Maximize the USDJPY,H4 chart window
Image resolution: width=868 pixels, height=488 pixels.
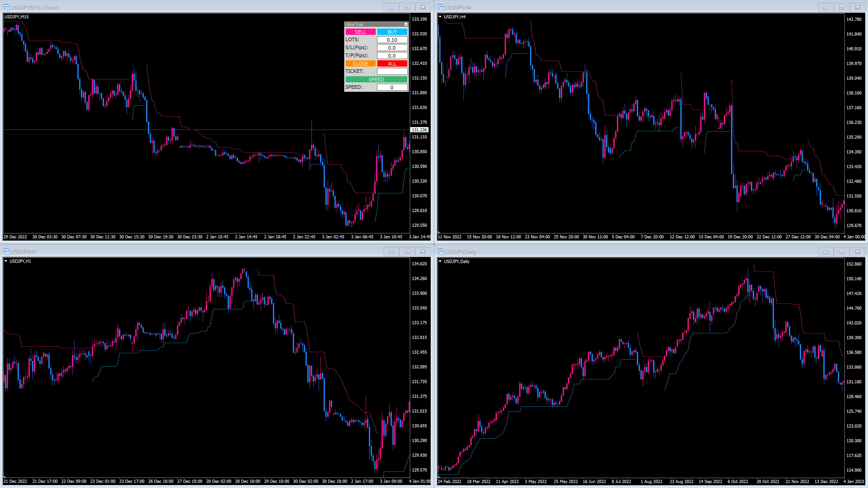(841, 7)
